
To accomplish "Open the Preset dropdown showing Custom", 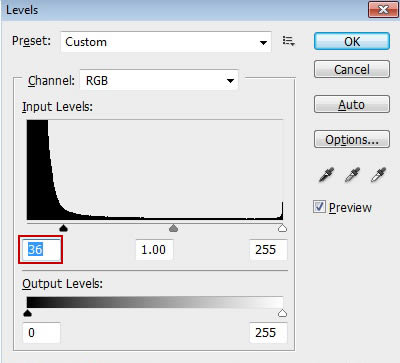I will 166,42.
